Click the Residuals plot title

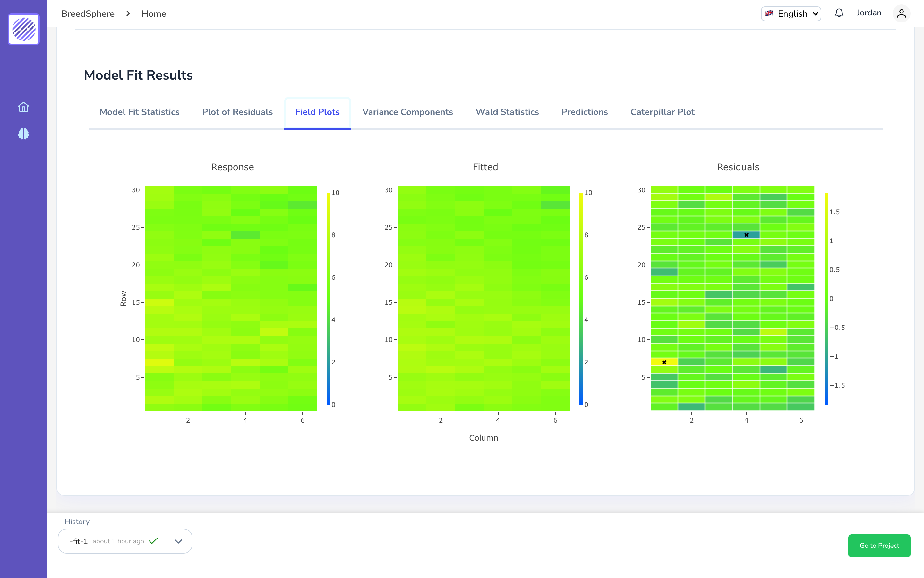click(x=738, y=167)
